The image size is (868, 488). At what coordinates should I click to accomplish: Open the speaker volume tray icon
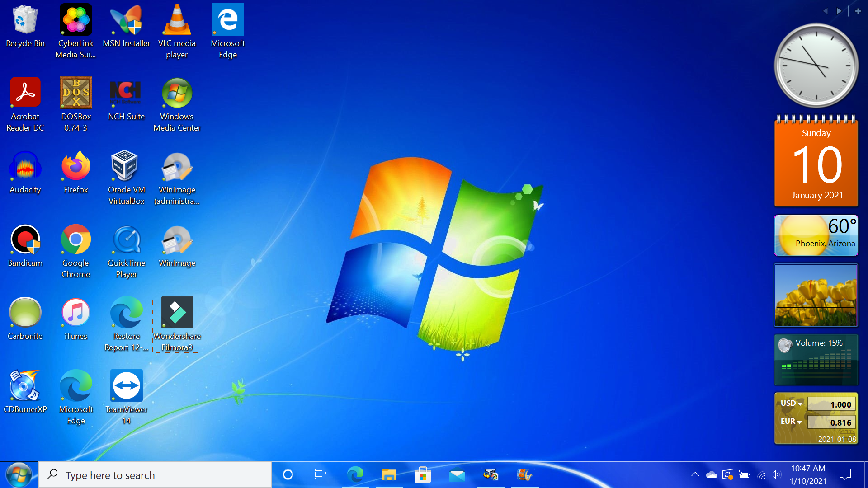point(776,474)
